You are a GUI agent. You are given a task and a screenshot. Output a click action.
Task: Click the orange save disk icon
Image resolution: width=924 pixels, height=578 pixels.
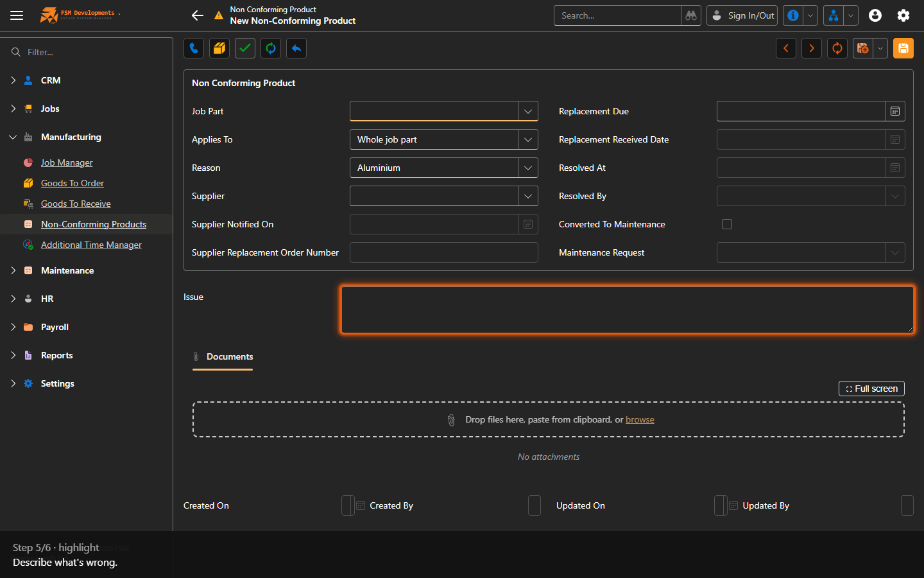coord(903,48)
